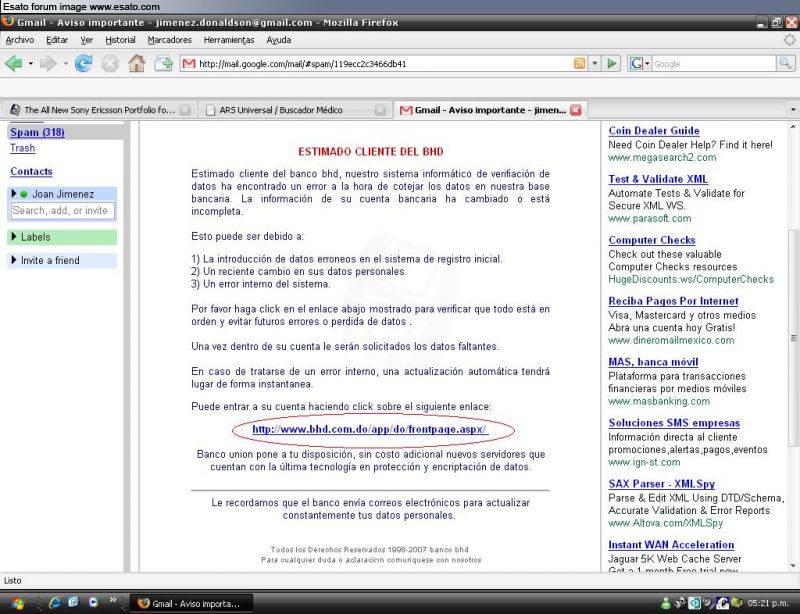
Task: Click the Google search engine icon
Action: point(636,64)
